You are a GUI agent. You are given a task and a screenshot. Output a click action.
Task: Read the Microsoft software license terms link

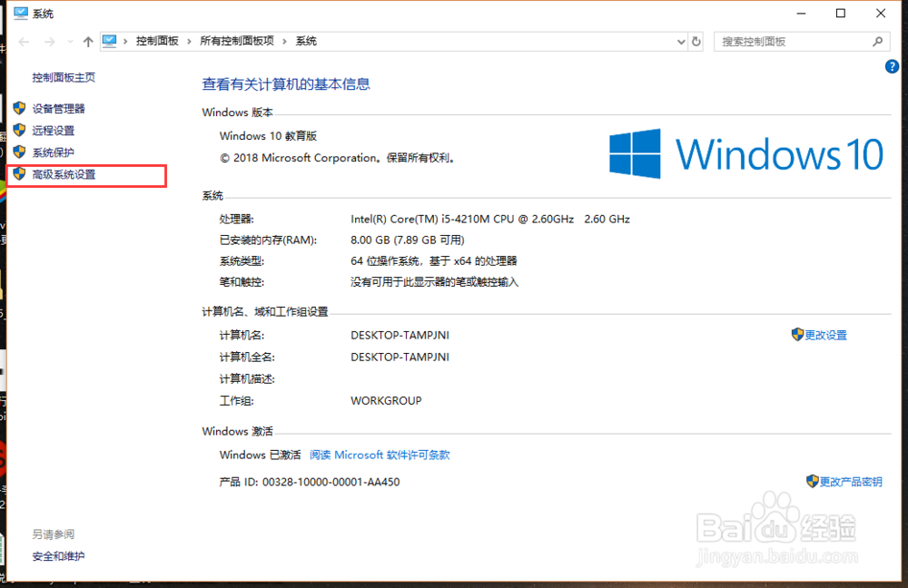(380, 455)
